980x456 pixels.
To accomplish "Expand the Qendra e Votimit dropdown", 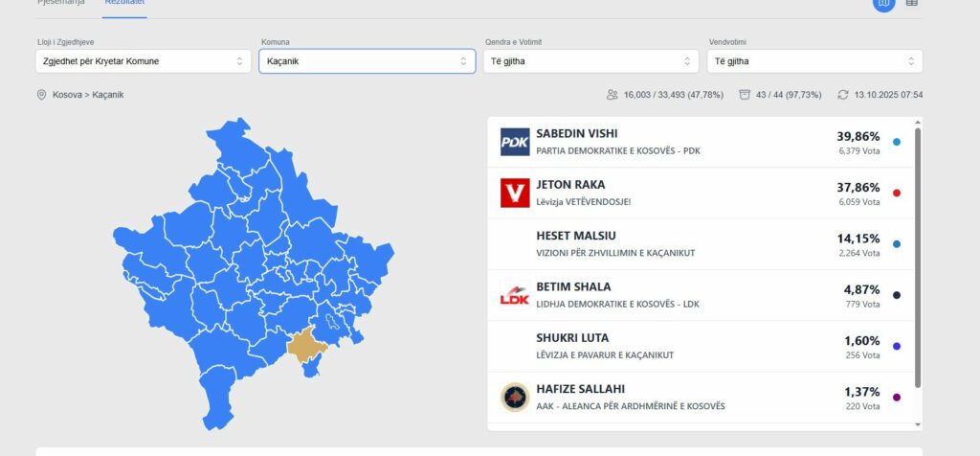I will tap(590, 61).
